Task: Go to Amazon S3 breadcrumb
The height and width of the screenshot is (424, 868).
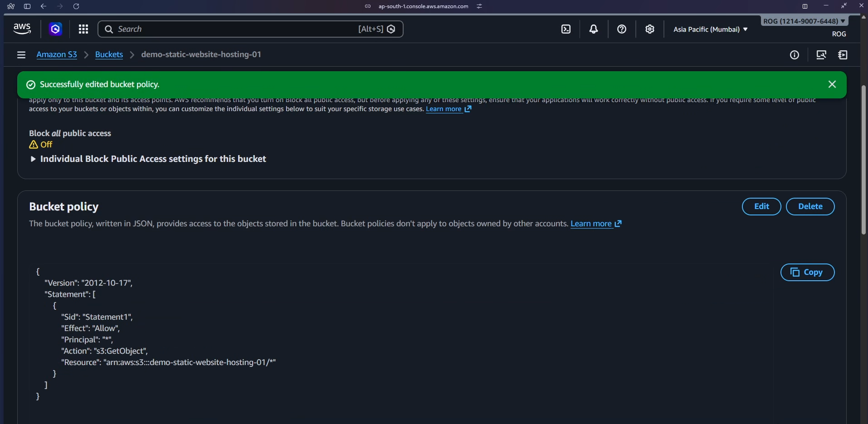Action: tap(57, 54)
